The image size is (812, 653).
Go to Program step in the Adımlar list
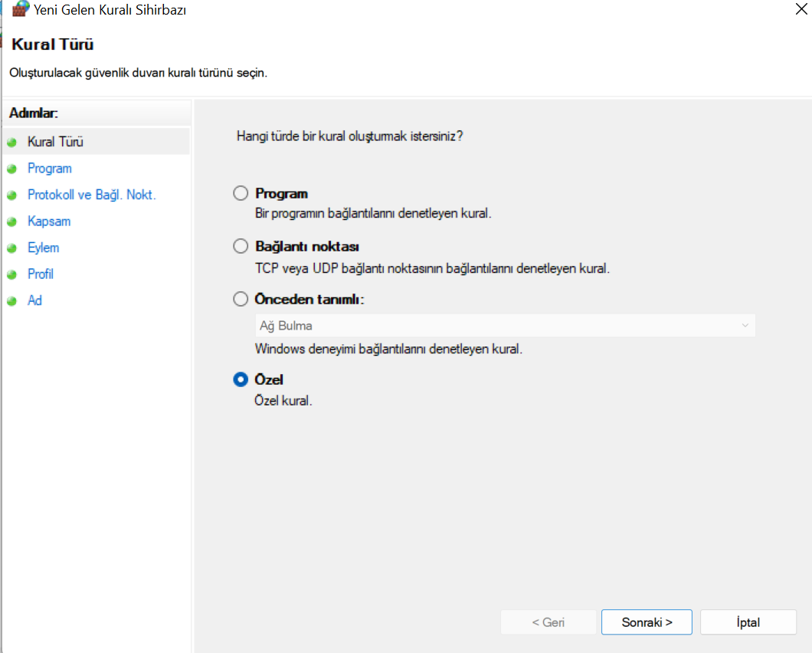tap(49, 169)
